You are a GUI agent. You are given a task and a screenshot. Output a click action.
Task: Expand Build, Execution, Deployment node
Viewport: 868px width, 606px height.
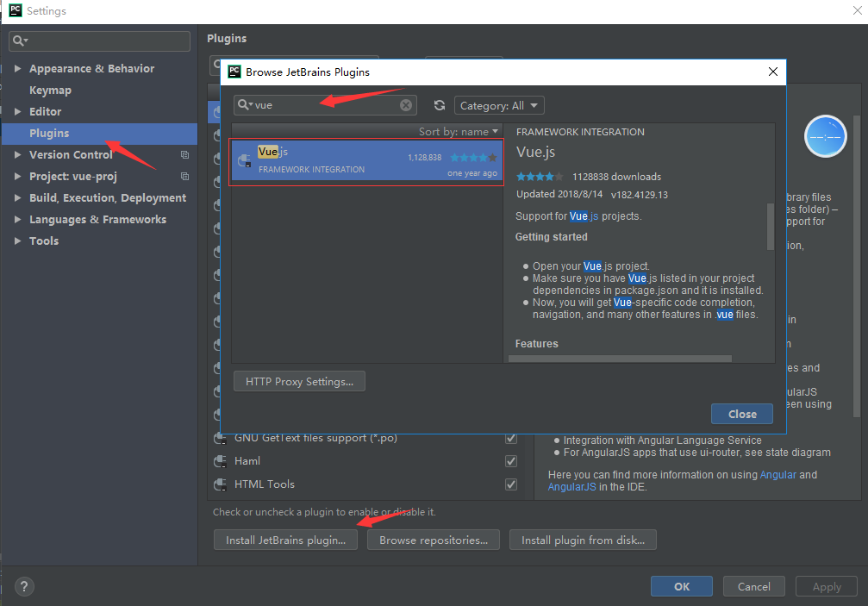(x=18, y=198)
